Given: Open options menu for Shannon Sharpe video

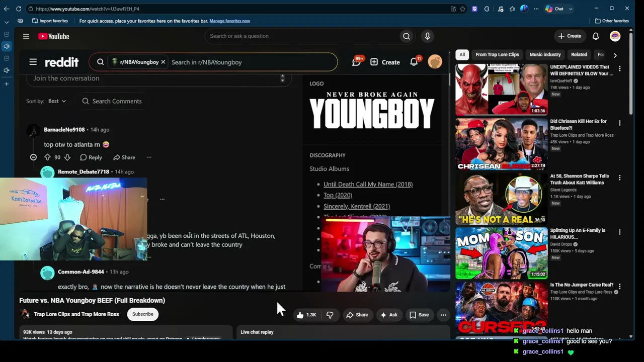Looking at the screenshot, I should point(619,177).
